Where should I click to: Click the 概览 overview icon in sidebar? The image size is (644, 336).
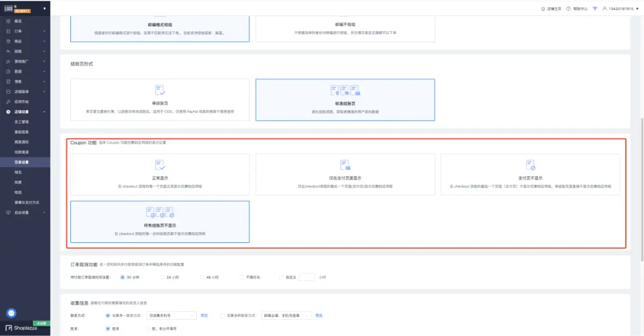[8, 21]
